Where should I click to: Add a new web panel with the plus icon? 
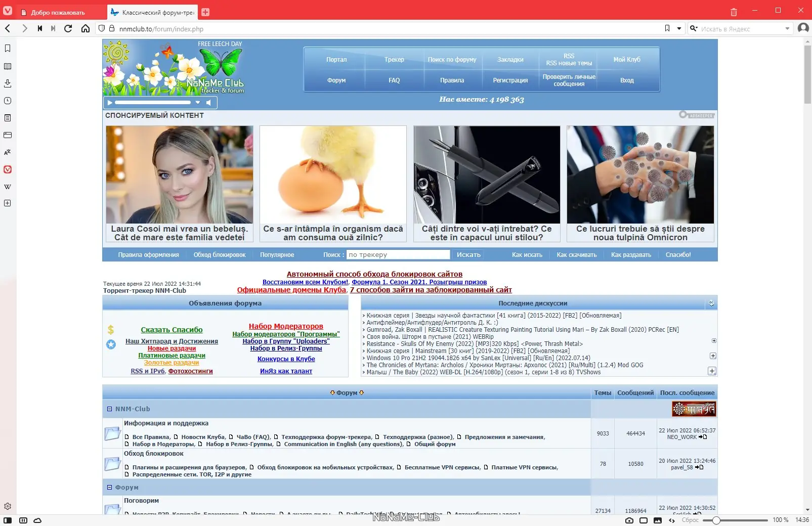point(7,203)
